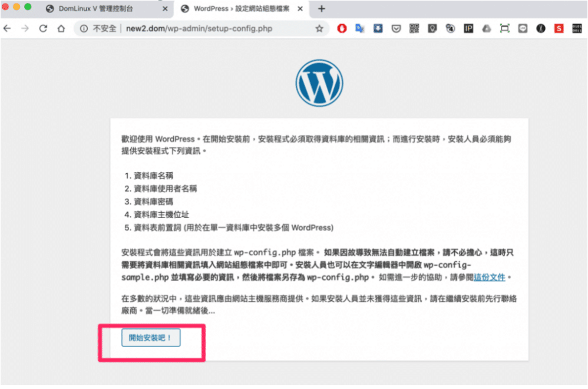588x389 pixels.
Task: Click the 開始安裝吧！ button
Action: coord(151,338)
